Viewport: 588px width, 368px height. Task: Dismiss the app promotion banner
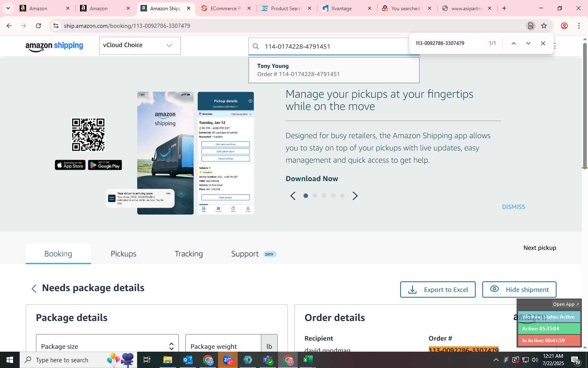coord(514,207)
